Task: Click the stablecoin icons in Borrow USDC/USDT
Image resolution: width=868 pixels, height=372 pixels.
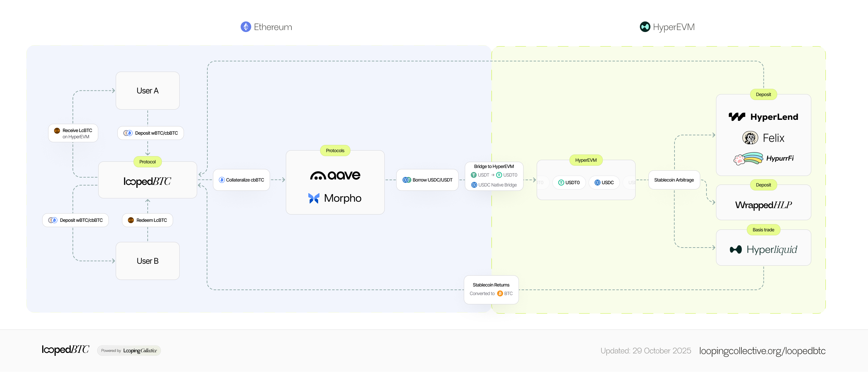Action: (407, 180)
